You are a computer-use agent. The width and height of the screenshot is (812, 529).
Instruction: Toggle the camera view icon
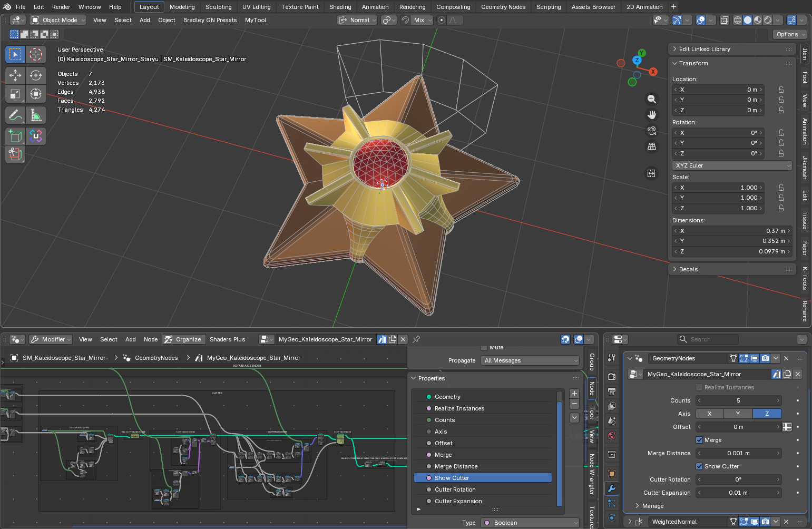point(652,131)
